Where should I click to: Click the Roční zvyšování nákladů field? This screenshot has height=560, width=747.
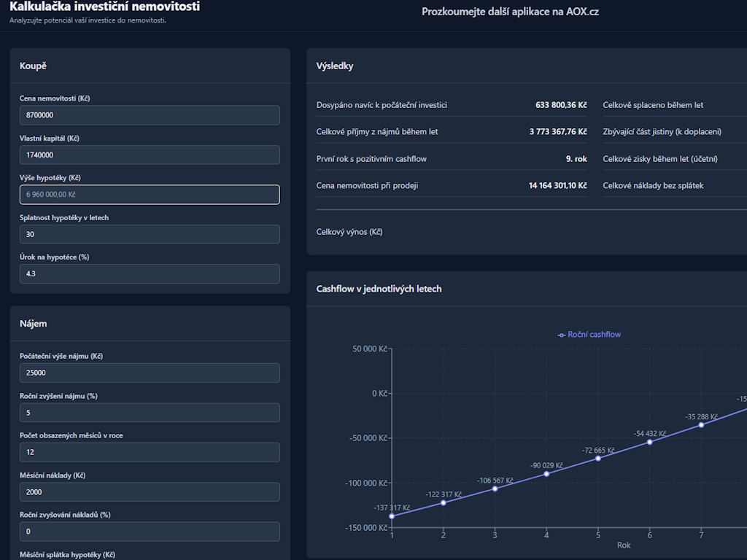click(x=150, y=531)
